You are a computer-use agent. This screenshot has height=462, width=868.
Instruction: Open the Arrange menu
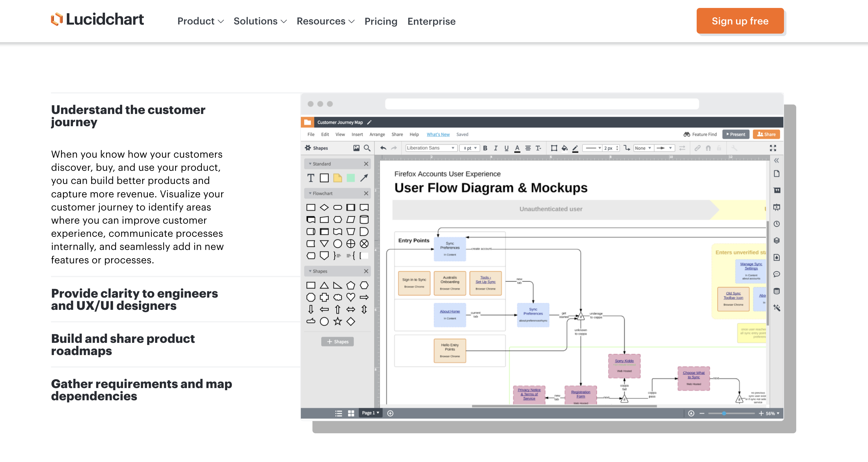pos(377,134)
